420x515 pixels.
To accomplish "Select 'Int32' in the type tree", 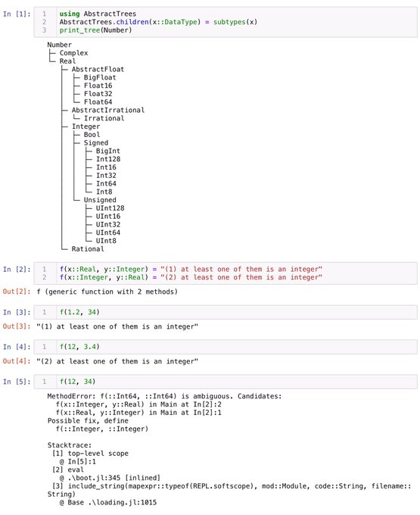I will coord(106,176).
